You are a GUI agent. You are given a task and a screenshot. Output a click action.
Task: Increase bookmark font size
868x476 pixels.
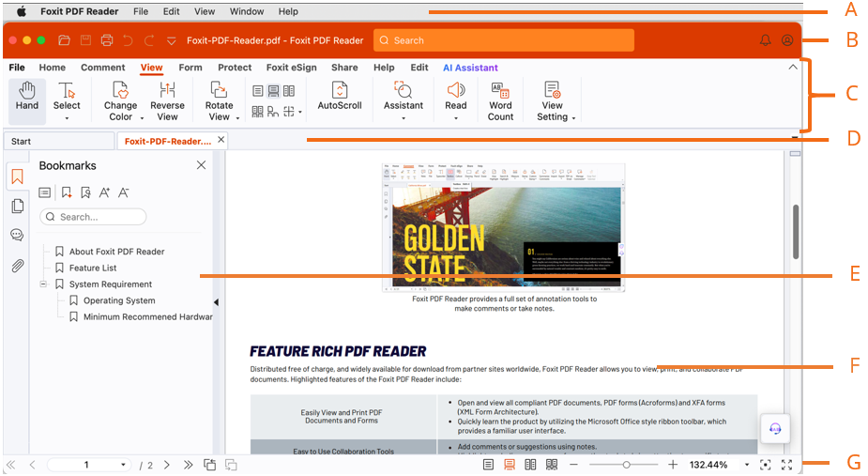coord(104,192)
